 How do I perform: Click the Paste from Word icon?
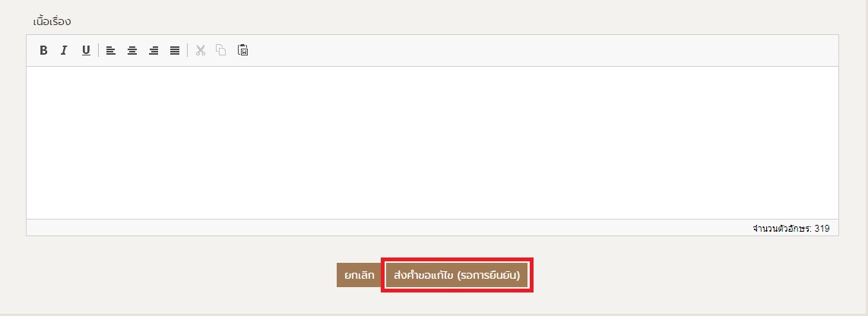(x=242, y=50)
